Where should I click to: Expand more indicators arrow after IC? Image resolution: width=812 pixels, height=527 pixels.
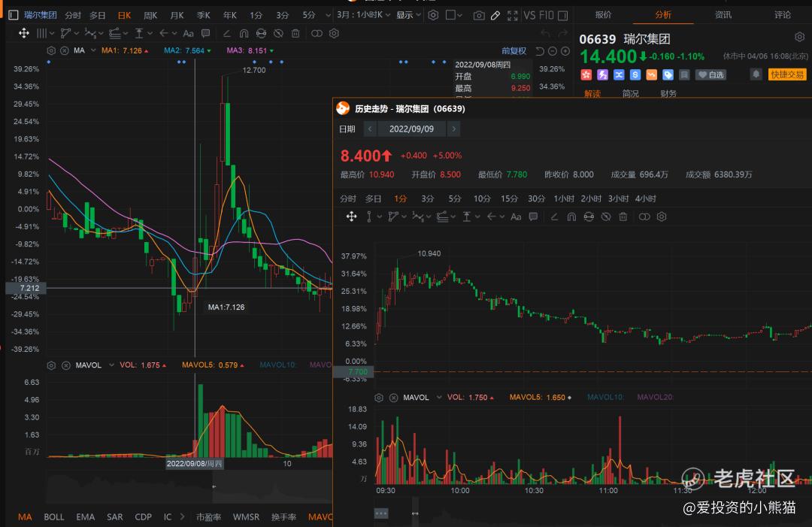click(182, 516)
